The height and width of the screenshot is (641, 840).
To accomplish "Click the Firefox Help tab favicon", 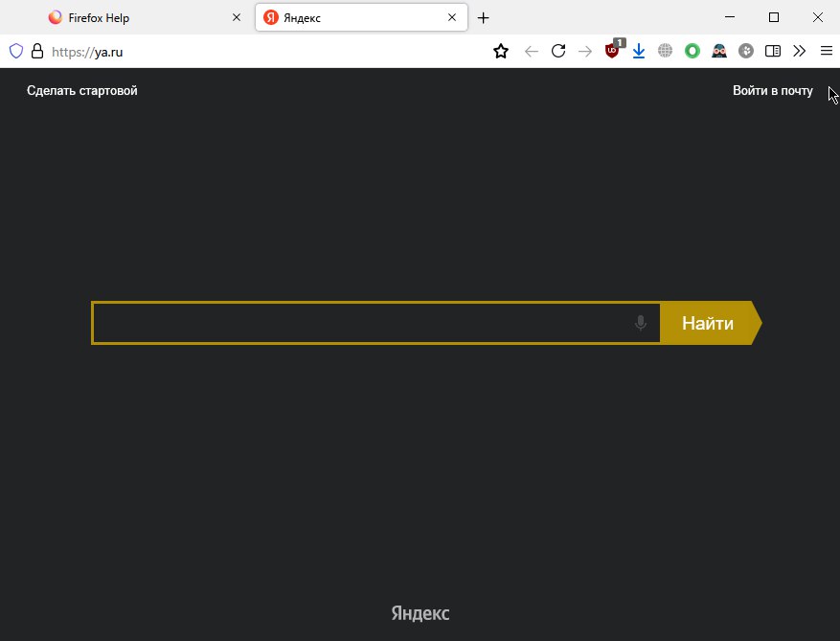I will 56,17.
